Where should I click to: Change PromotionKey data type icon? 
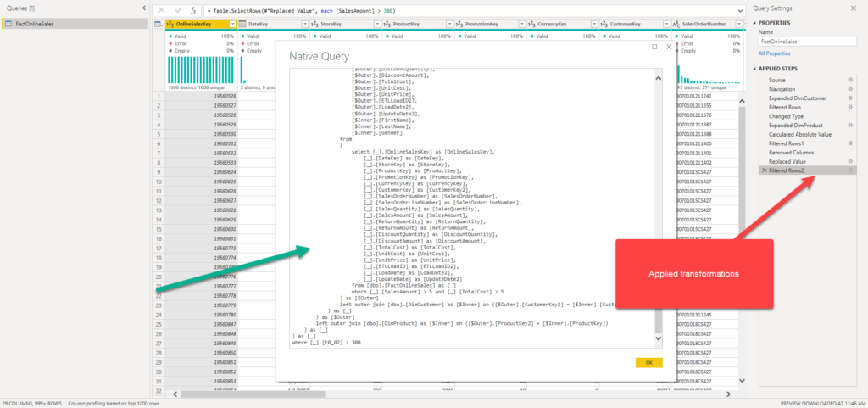[459, 25]
